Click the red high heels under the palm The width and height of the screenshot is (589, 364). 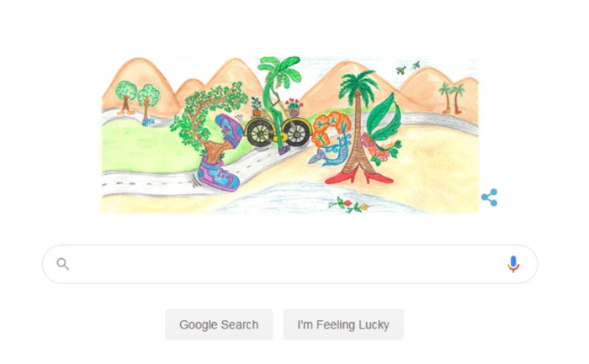pyautogui.click(x=358, y=177)
